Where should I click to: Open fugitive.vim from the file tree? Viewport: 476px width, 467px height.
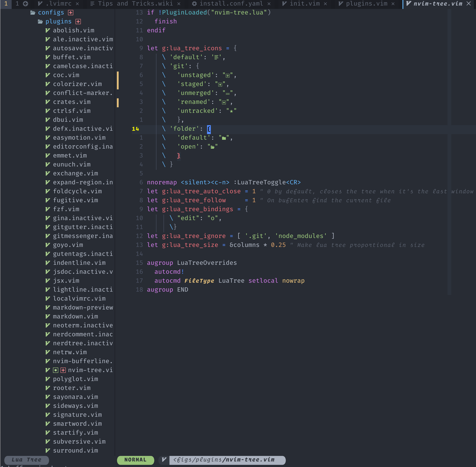point(75,200)
